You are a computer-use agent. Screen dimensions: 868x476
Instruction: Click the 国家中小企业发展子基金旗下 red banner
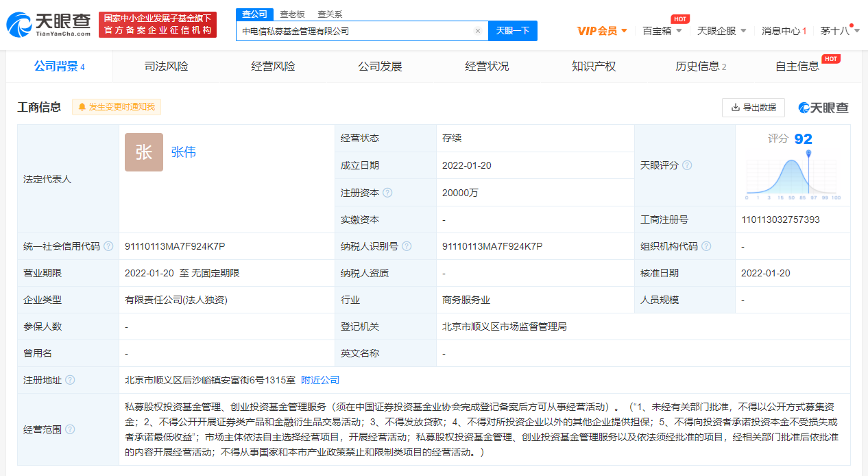158,25
